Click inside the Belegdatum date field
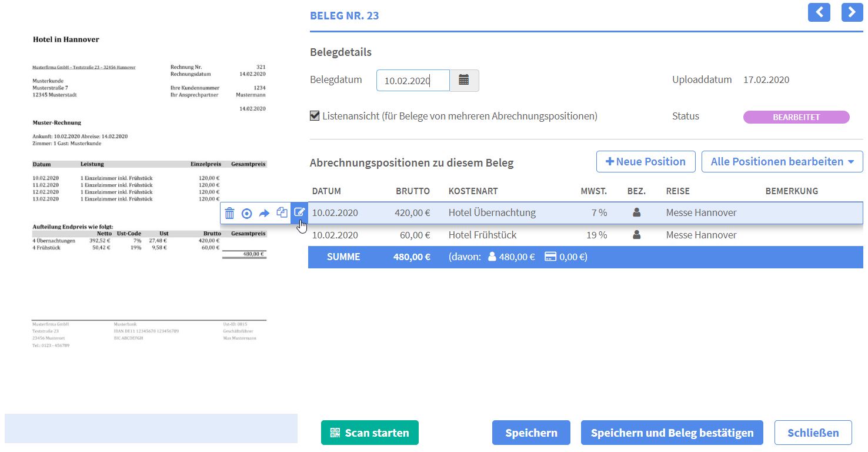Screen dimensions: 868x452 (412, 80)
